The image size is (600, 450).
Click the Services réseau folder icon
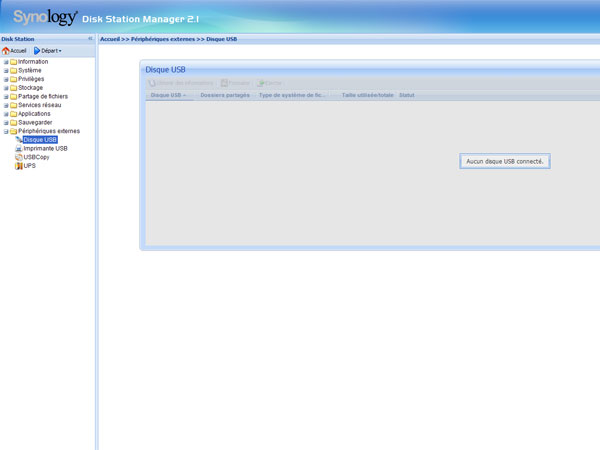(13, 105)
